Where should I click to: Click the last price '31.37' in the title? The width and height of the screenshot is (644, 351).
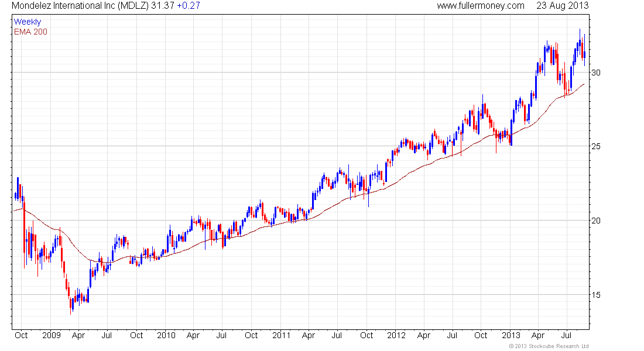pos(163,6)
